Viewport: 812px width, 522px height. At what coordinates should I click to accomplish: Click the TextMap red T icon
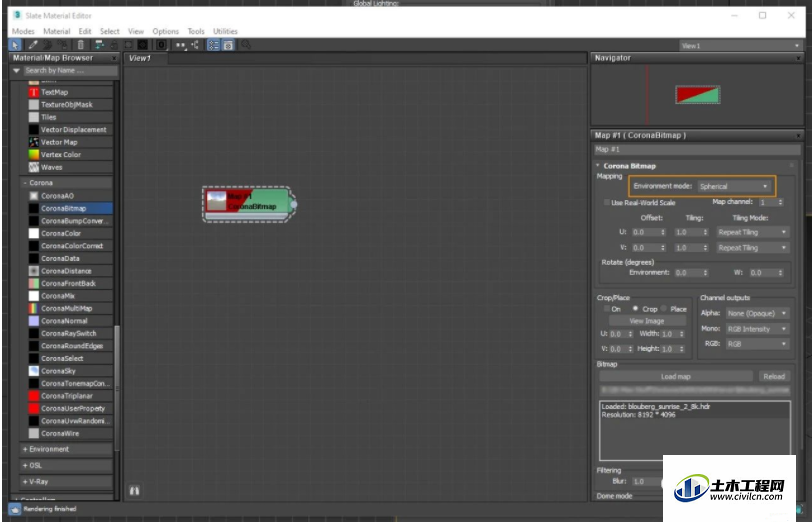[34, 92]
